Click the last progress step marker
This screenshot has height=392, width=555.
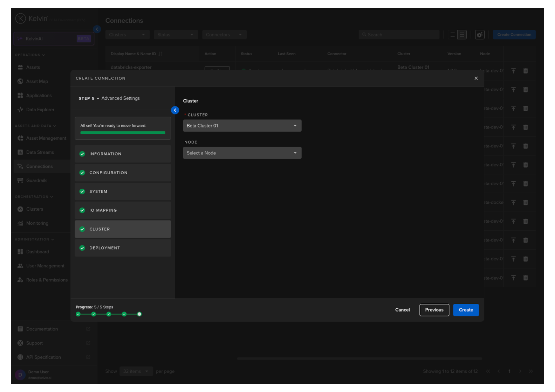[139, 314]
